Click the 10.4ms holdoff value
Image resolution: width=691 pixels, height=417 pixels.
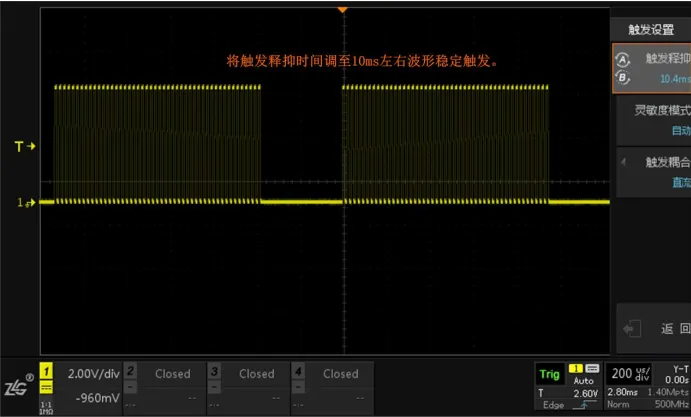click(x=675, y=79)
